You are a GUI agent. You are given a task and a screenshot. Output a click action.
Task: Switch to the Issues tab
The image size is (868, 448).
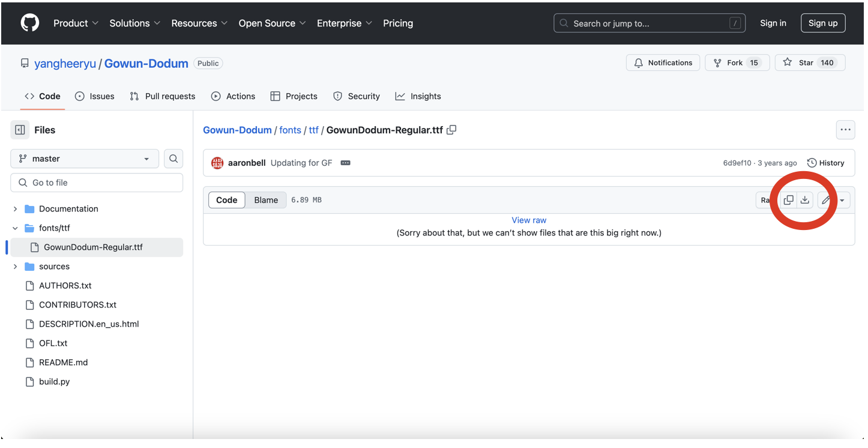(x=95, y=96)
